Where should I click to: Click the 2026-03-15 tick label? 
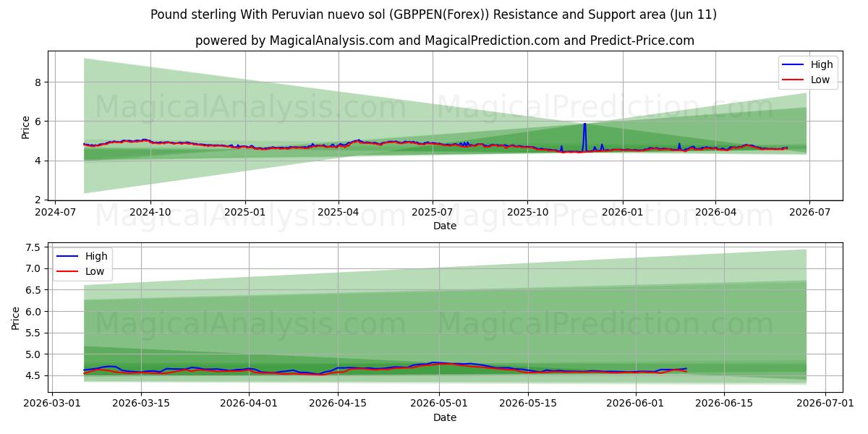click(x=140, y=404)
